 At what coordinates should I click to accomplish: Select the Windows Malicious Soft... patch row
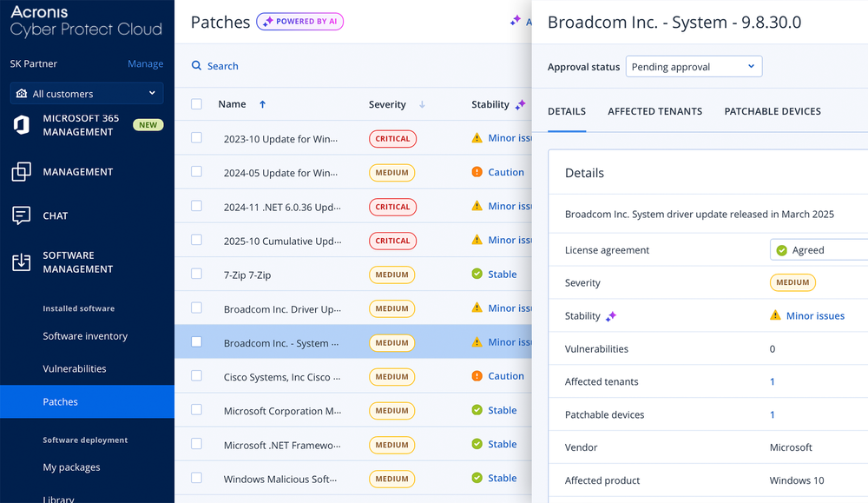point(353,478)
